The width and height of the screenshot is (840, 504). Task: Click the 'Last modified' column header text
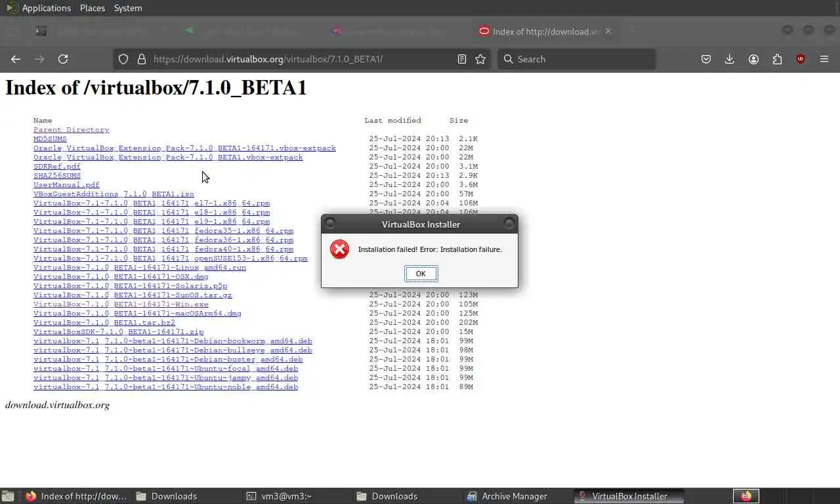point(392,121)
